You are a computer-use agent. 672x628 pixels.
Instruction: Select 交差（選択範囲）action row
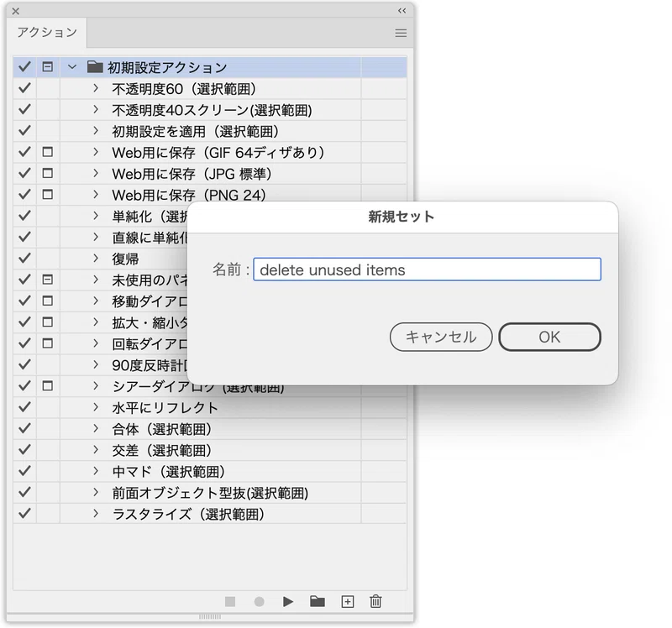[210, 450]
